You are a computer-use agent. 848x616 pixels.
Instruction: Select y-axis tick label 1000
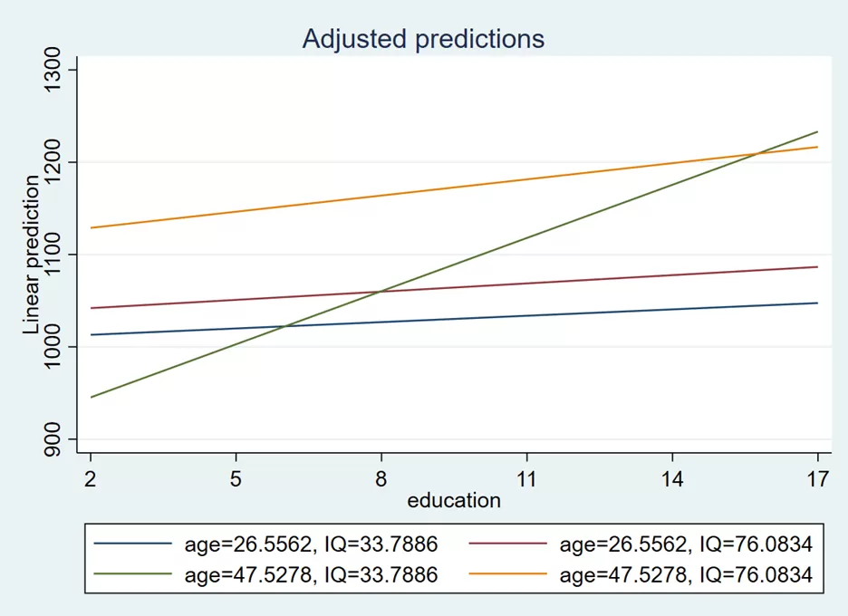tap(56, 347)
